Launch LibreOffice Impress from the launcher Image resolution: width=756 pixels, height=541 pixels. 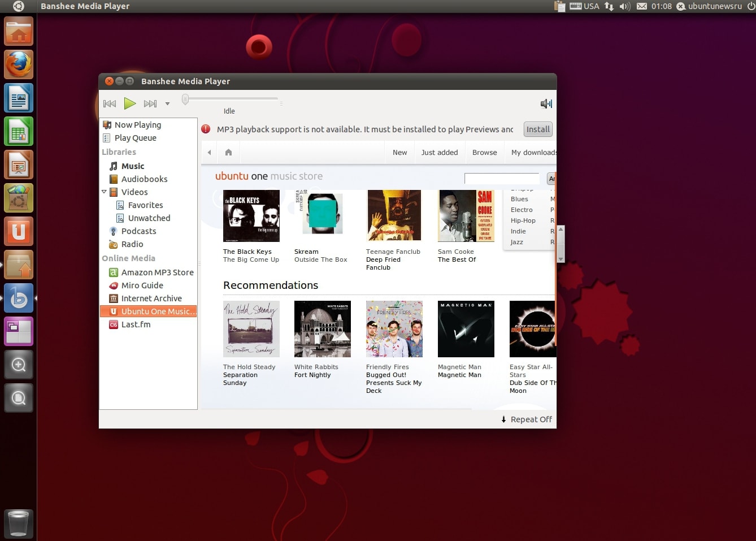[19, 165]
